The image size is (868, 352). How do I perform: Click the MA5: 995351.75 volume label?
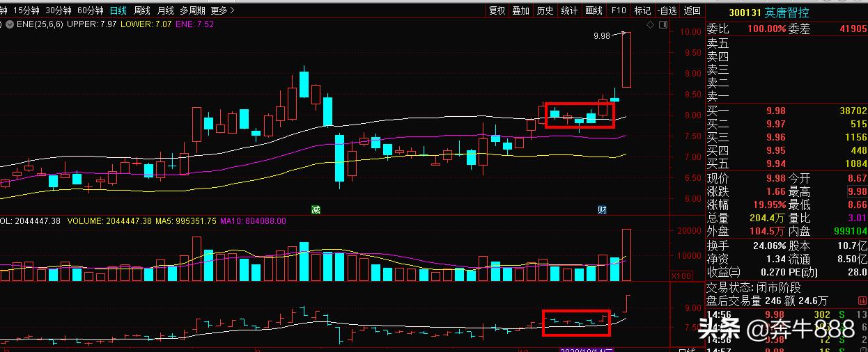pyautogui.click(x=186, y=221)
